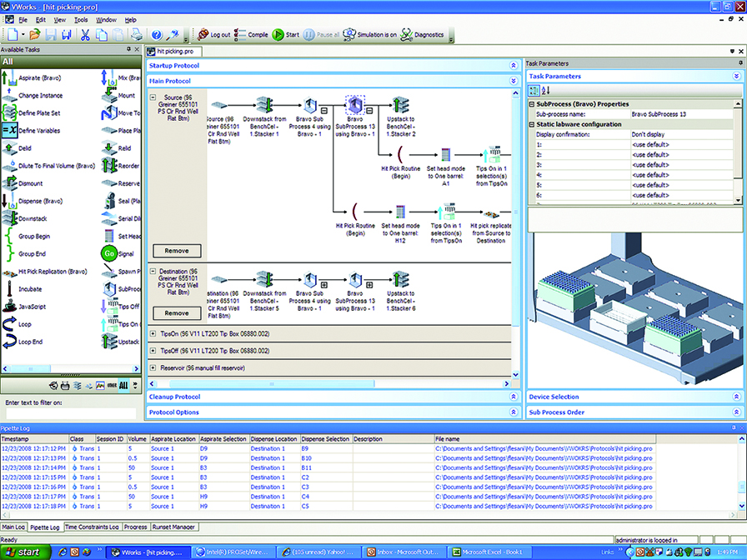The image size is (747, 560).
Task: Switch to the Main Log tab
Action: pyautogui.click(x=13, y=527)
